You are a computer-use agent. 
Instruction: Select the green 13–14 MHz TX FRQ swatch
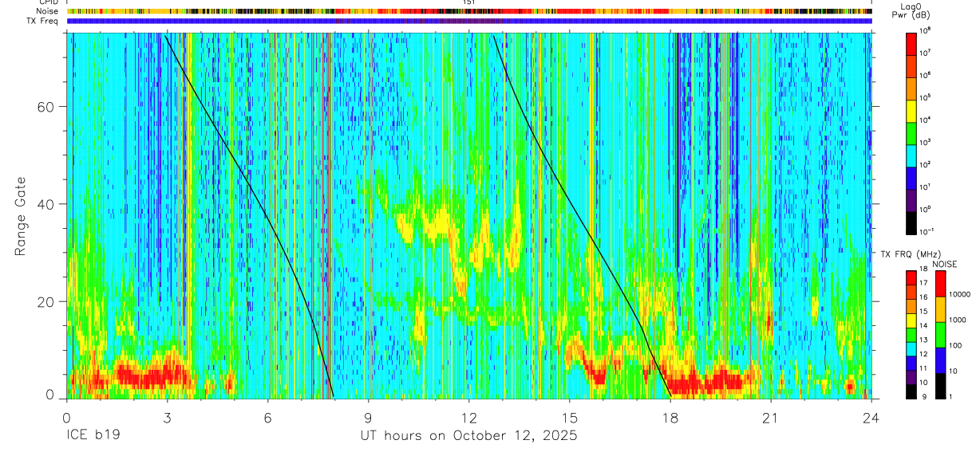[912, 334]
